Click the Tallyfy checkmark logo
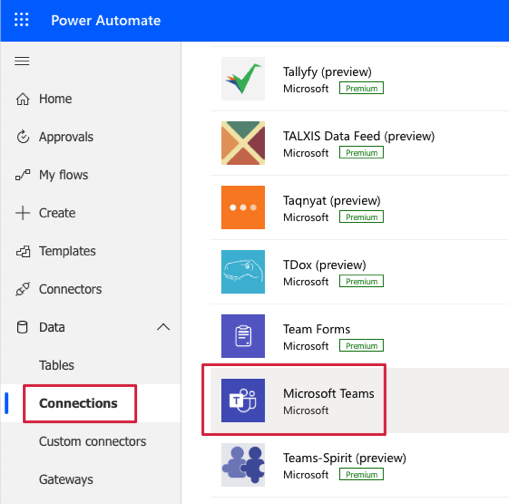509x504 pixels. tap(243, 79)
